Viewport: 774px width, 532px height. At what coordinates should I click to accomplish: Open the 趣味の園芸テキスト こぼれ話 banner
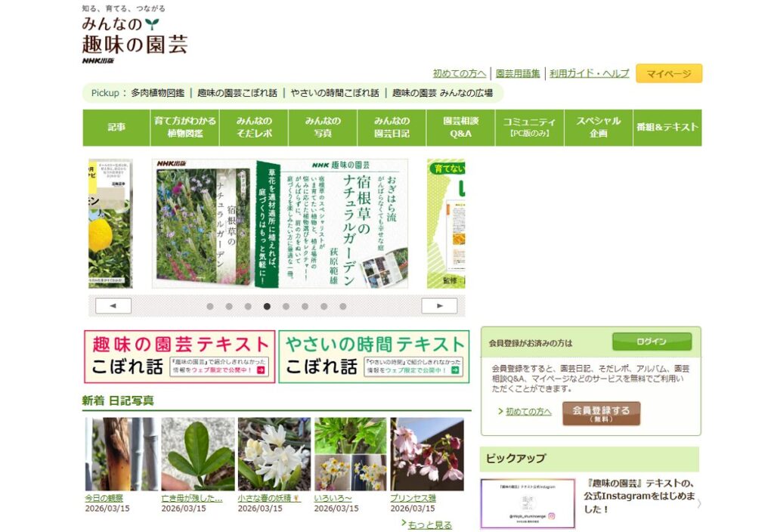[179, 357]
